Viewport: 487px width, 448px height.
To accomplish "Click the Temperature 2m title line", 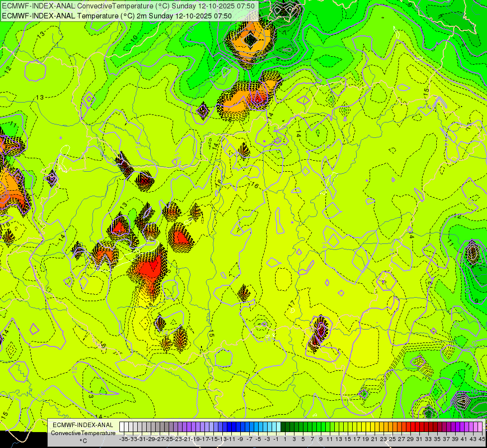I will (117, 16).
